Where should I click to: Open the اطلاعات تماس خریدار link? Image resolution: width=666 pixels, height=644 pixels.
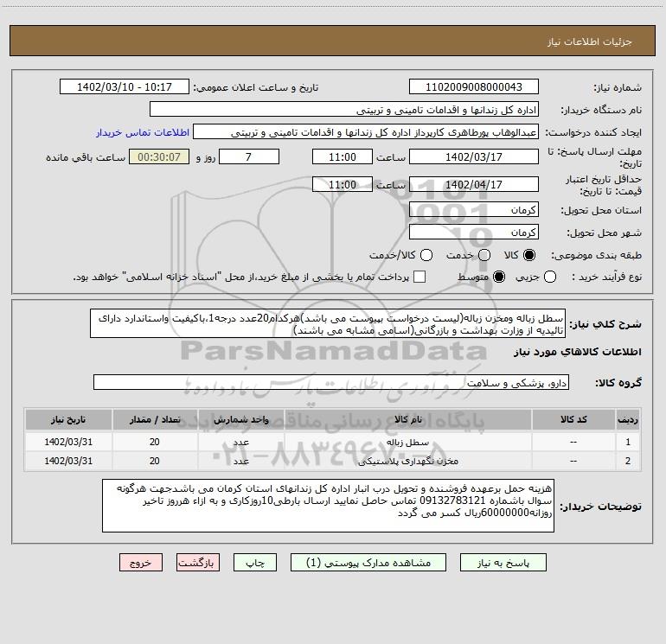(x=143, y=132)
